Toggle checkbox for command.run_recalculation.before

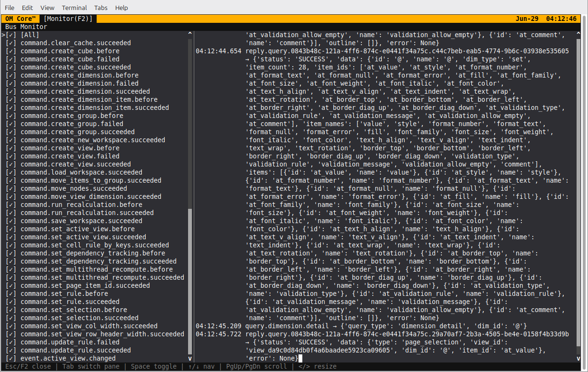[11, 205]
